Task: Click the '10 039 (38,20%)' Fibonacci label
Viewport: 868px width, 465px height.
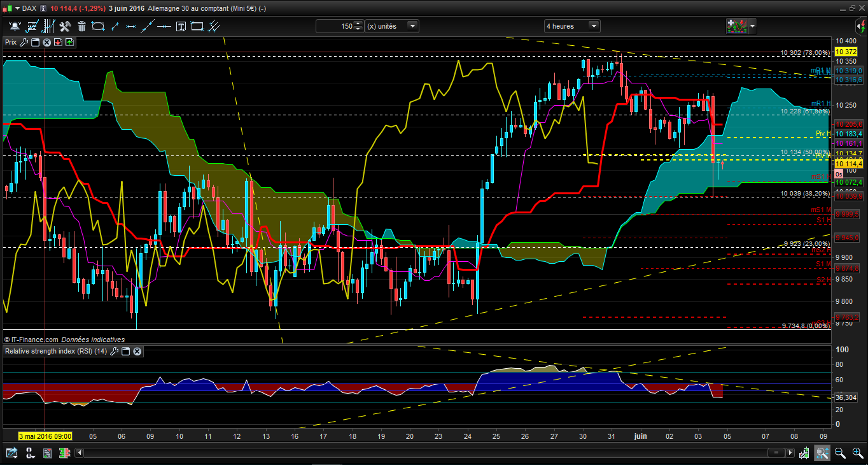Action: 805,193
